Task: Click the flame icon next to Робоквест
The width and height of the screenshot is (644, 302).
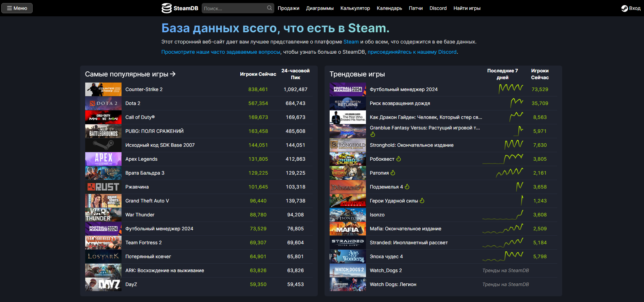Action: pyautogui.click(x=399, y=159)
